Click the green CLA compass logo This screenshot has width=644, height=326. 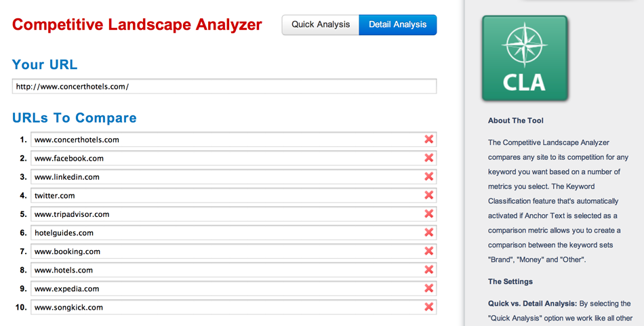coord(525,58)
